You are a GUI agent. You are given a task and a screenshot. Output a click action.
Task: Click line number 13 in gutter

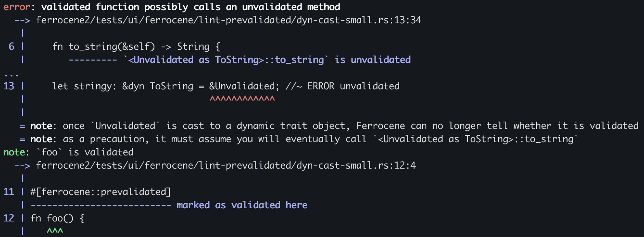(9, 86)
